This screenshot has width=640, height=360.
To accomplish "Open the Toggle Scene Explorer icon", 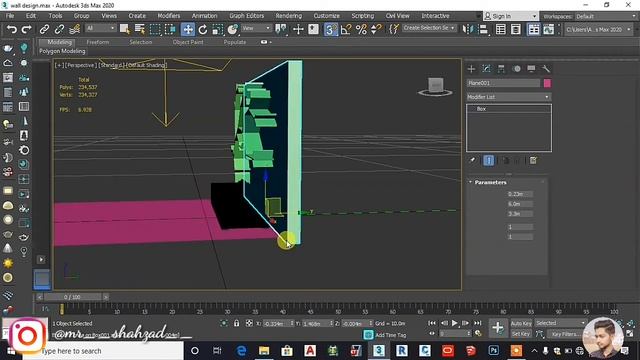I will click(x=500, y=29).
